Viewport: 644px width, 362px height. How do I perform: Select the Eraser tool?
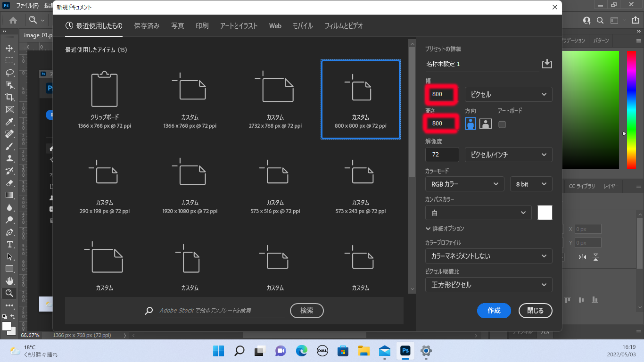pos(9,183)
